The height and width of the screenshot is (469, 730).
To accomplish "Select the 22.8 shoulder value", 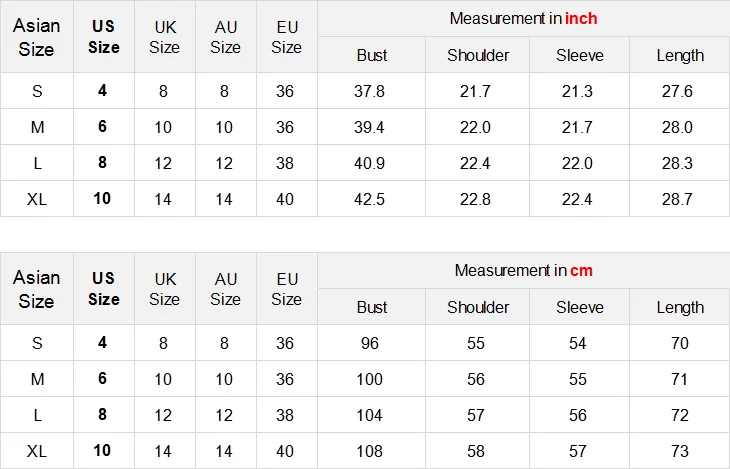I will tap(476, 199).
